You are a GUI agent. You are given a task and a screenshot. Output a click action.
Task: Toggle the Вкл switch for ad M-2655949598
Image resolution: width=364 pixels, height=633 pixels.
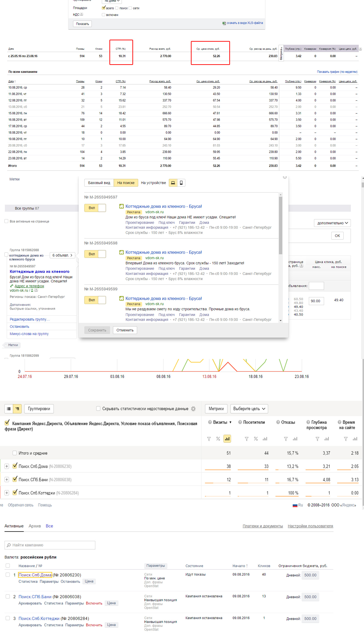(95, 254)
